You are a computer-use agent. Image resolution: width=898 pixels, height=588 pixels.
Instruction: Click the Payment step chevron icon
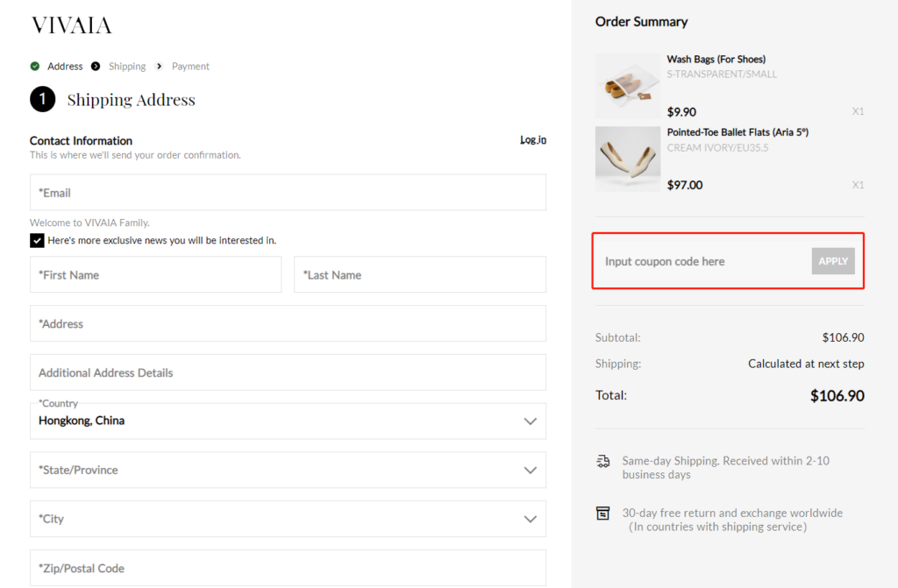coord(159,67)
